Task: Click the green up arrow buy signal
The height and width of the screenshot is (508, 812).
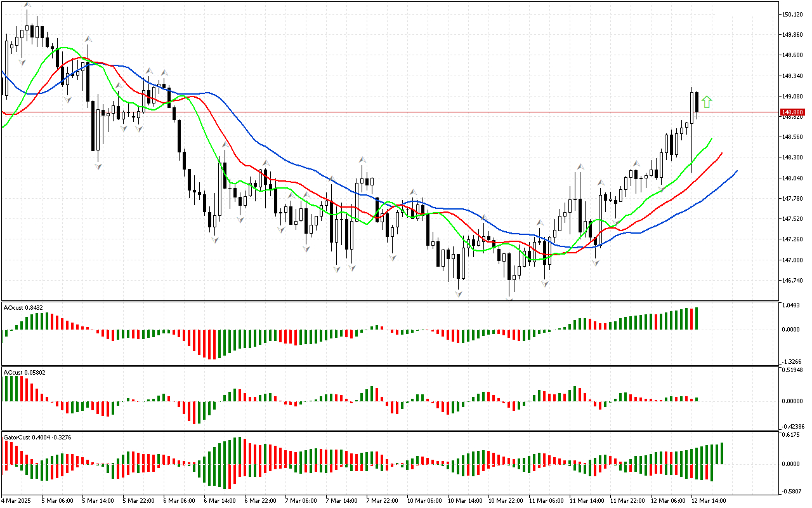Action: pos(707,102)
